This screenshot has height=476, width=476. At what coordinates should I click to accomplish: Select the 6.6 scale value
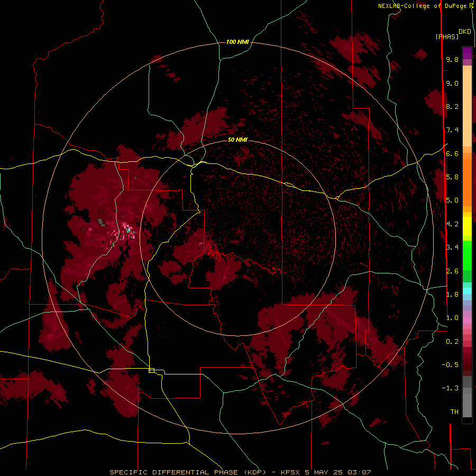click(x=452, y=153)
